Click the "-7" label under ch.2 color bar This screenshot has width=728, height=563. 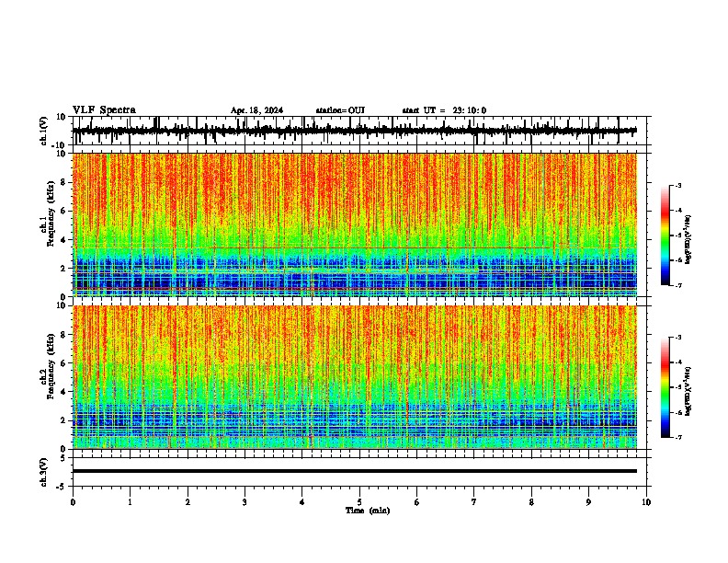(x=678, y=437)
